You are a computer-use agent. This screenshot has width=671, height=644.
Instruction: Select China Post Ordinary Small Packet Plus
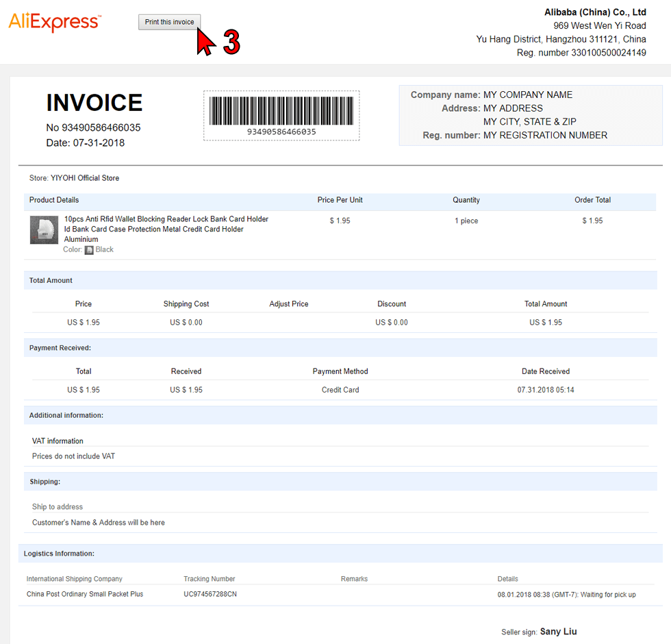click(x=85, y=594)
